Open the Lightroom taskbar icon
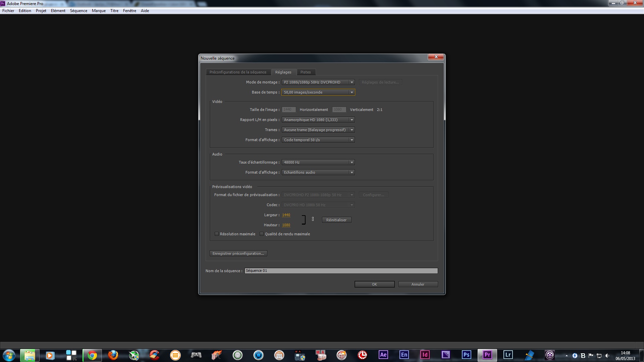The width and height of the screenshot is (644, 362). pyautogui.click(x=508, y=355)
